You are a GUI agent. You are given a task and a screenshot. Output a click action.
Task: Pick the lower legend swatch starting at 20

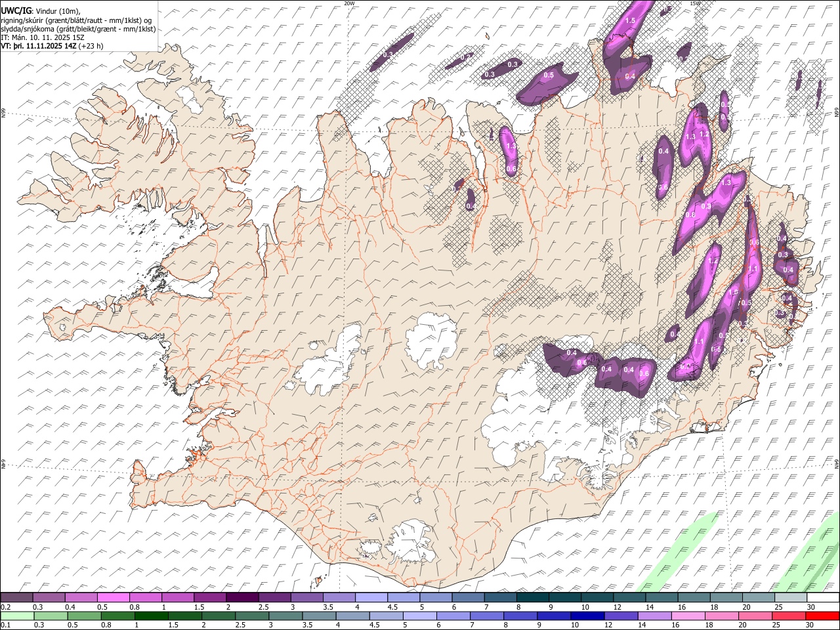click(x=755, y=616)
